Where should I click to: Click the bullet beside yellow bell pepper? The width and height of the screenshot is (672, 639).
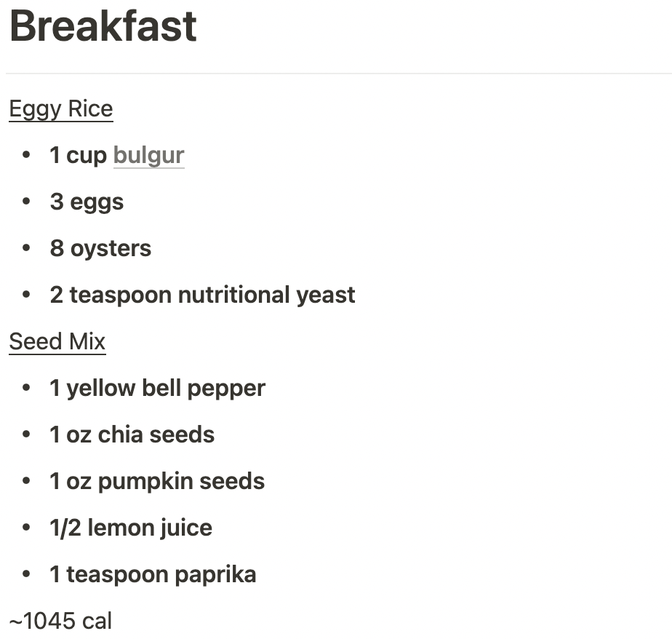[x=28, y=388]
